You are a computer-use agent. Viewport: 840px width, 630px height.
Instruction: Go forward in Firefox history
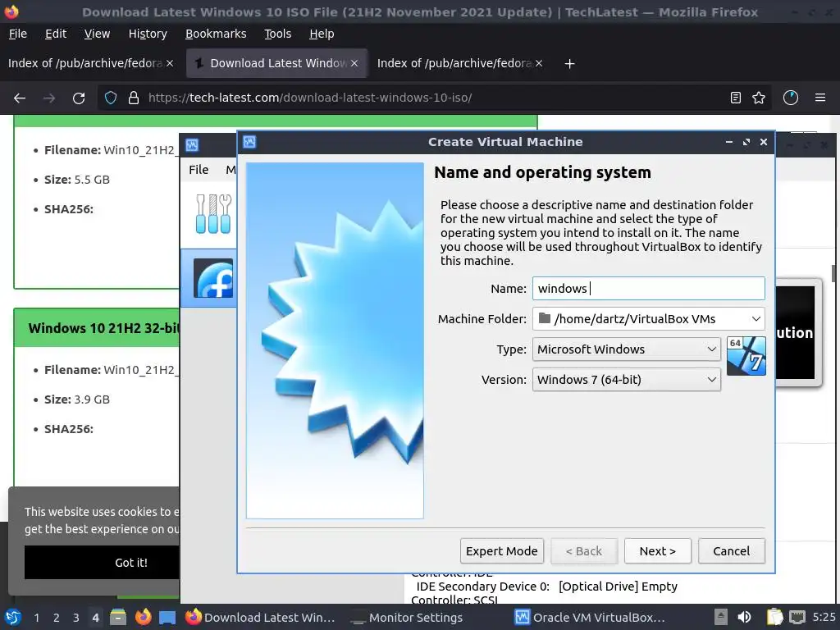point(49,98)
